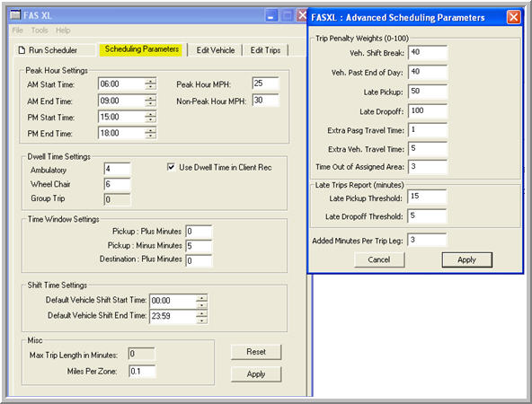Decrease AM Start Time with down arrow
532x404 pixels.
click(150, 86)
